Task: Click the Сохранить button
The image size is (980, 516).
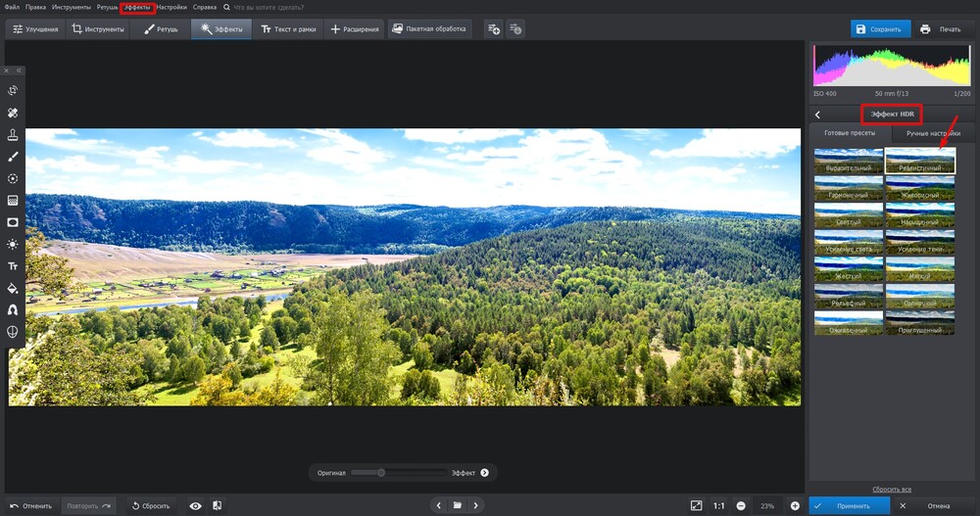Action: pos(880,29)
